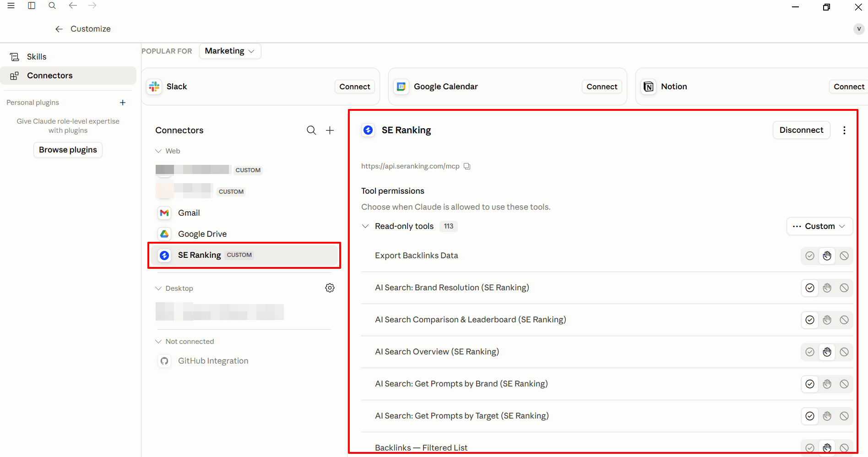Open the Custom permissions dropdown
Screen dimensions: 868x457
click(819, 226)
